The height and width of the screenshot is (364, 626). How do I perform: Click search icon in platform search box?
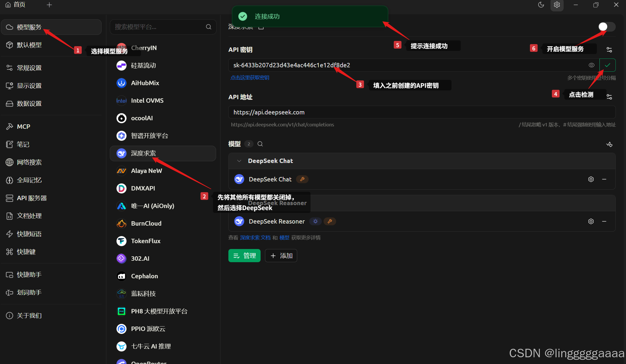(208, 27)
